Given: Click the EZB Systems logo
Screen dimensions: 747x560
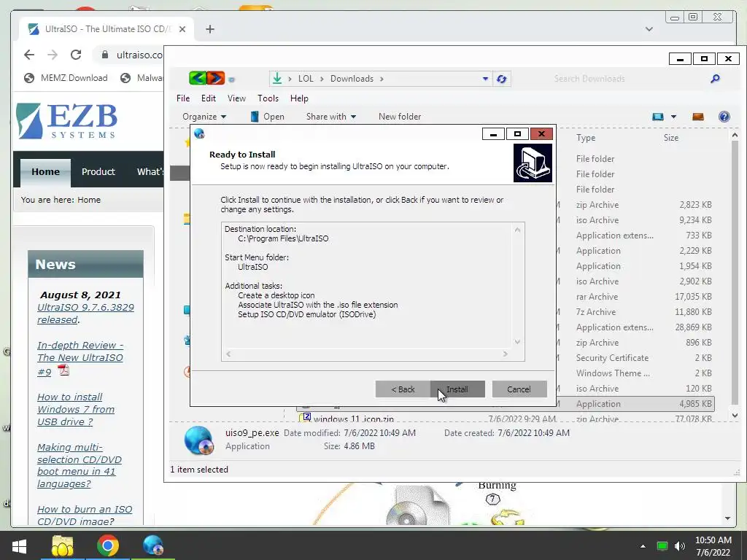Looking at the screenshot, I should (x=66, y=121).
